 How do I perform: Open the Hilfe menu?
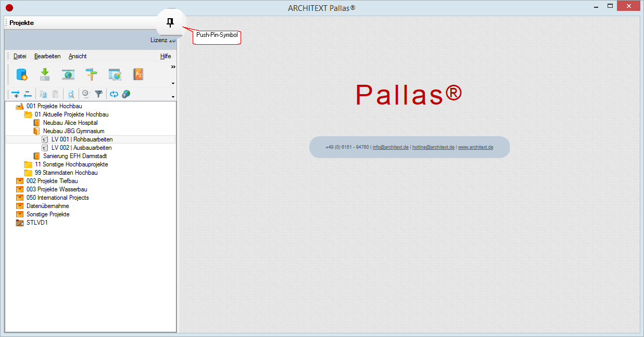tap(166, 56)
